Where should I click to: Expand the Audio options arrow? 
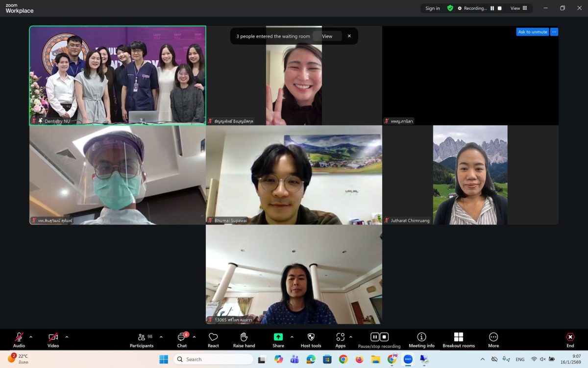(31, 337)
